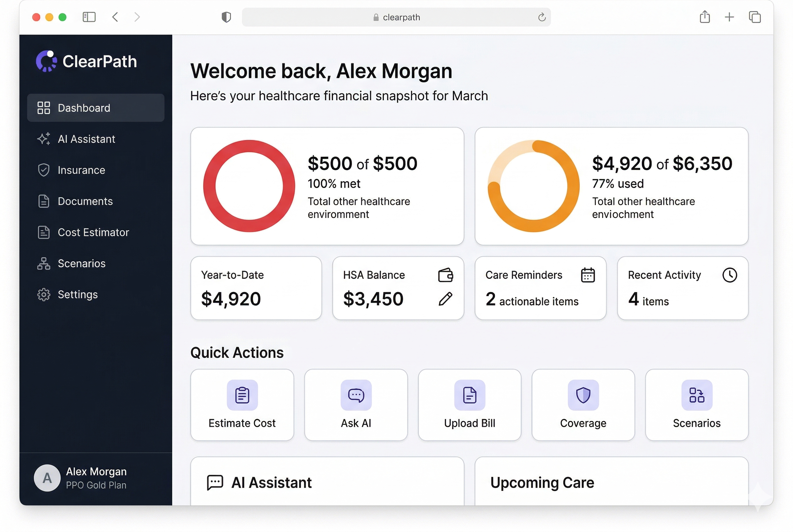Open Cost Estimator from the sidebar
This screenshot has width=793, height=532.
(x=93, y=232)
